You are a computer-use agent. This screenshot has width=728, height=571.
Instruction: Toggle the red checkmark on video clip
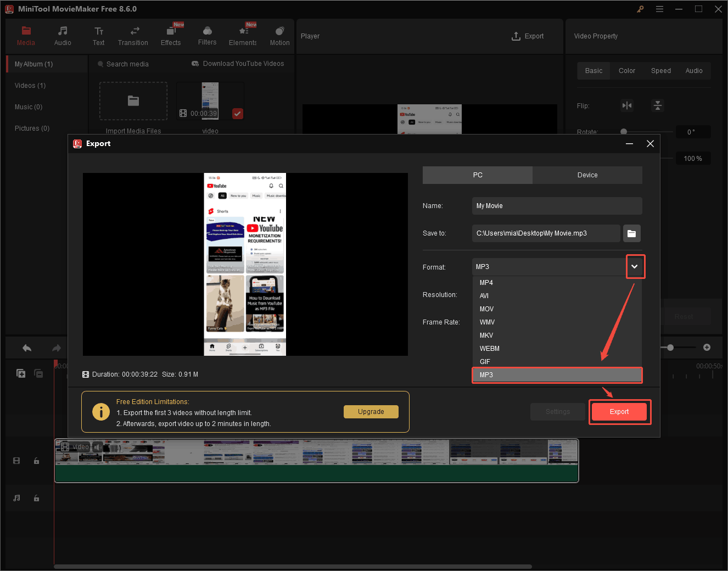coord(238,114)
